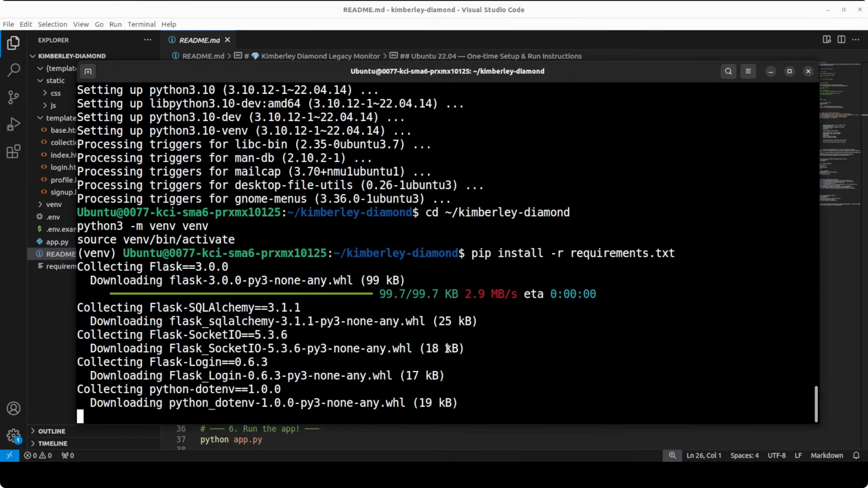The height and width of the screenshot is (488, 868).
Task: Add a new terminal tab
Action: pyautogui.click(x=88, y=71)
